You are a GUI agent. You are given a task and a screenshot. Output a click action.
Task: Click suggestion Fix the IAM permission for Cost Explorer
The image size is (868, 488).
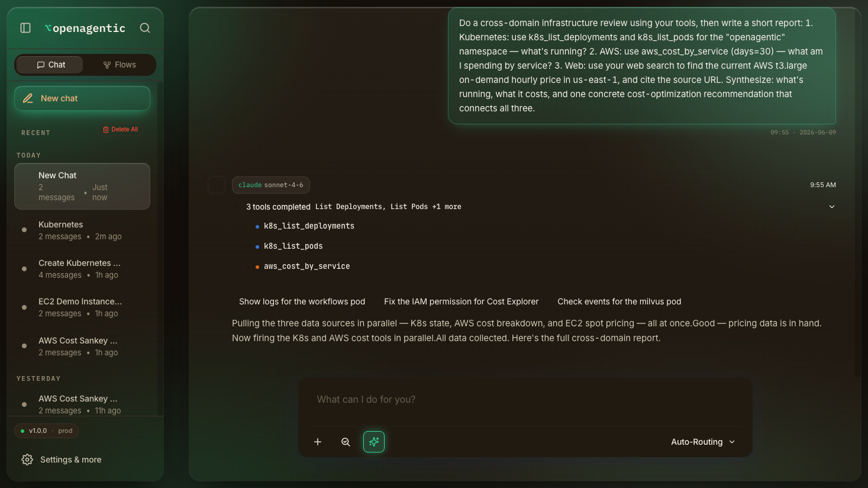461,301
